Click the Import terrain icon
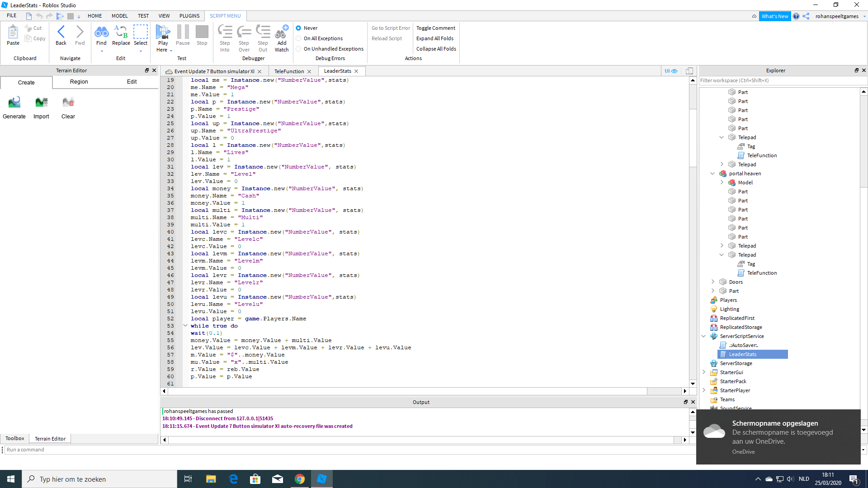868x488 pixels. tap(41, 102)
